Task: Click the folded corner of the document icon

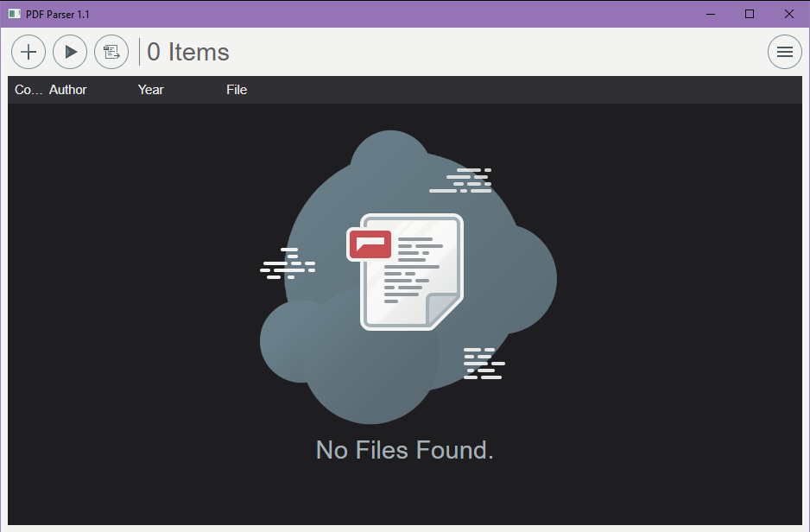Action: (x=443, y=308)
